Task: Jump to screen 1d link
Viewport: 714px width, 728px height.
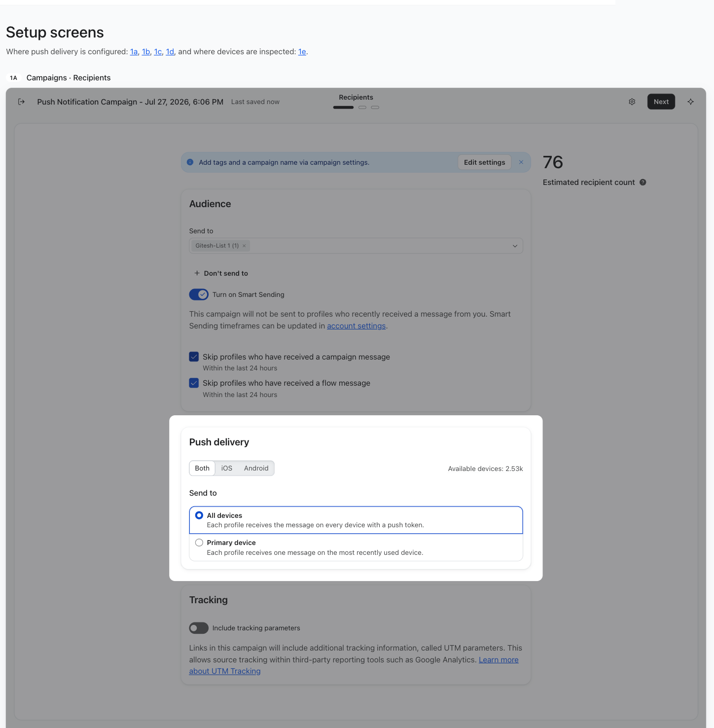Action: [170, 52]
